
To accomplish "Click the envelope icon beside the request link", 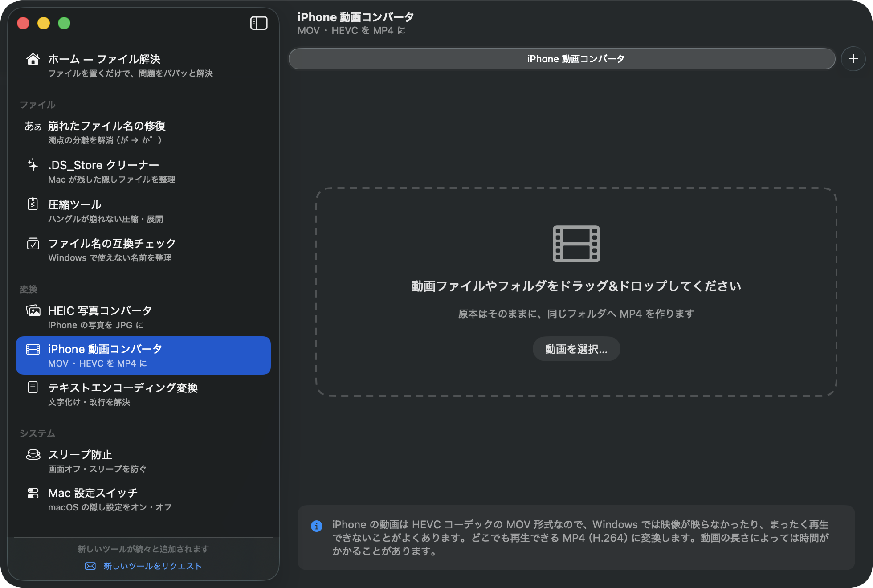I will point(90,566).
